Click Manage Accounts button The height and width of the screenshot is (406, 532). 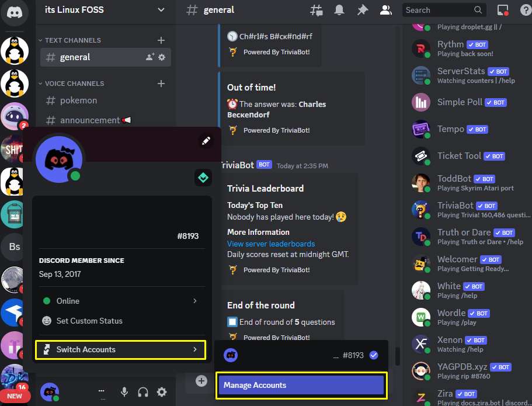point(301,386)
